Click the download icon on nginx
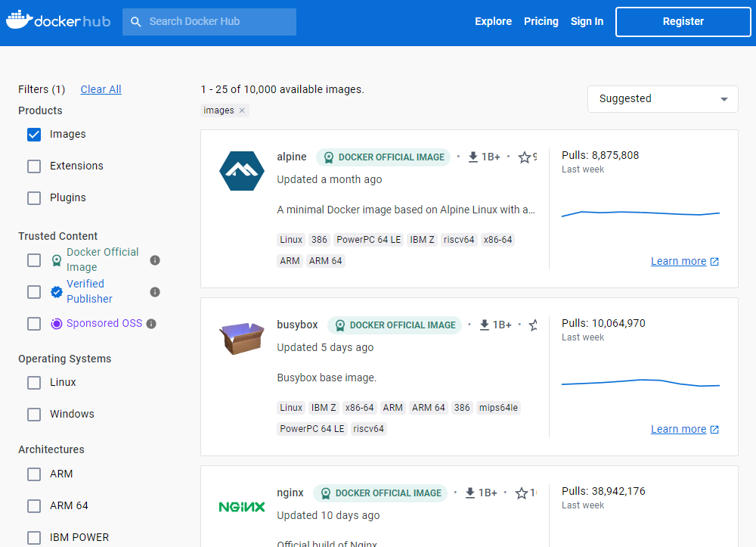The width and height of the screenshot is (756, 547). [x=470, y=493]
